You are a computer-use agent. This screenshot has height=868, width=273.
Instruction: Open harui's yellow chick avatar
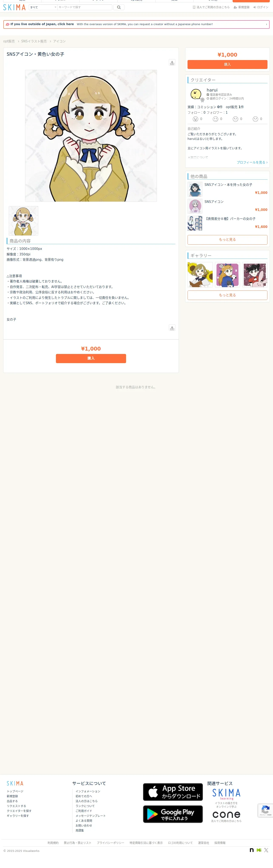tap(196, 94)
